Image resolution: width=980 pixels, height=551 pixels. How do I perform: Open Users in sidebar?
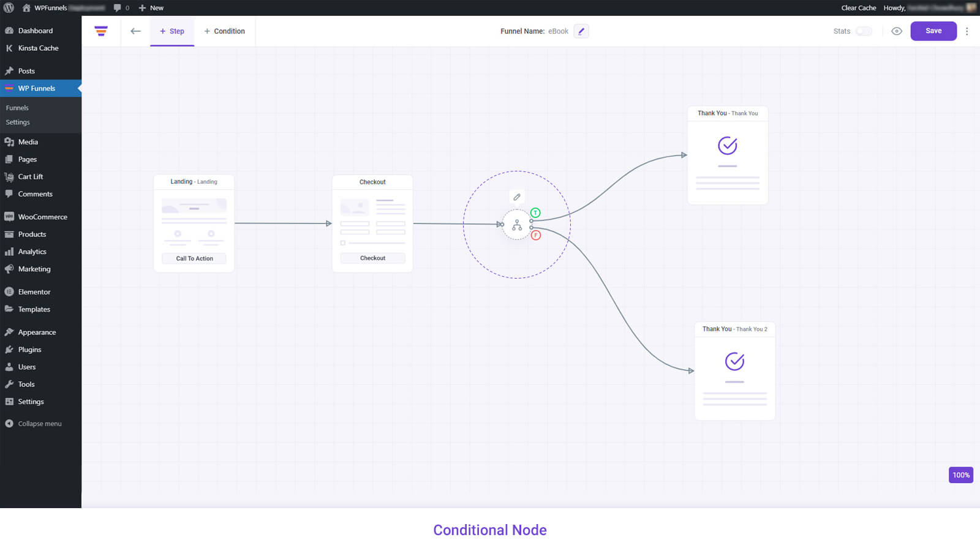coord(40,367)
